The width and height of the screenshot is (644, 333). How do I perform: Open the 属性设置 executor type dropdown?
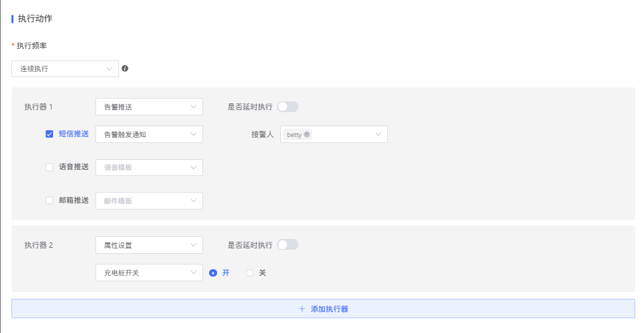click(149, 245)
